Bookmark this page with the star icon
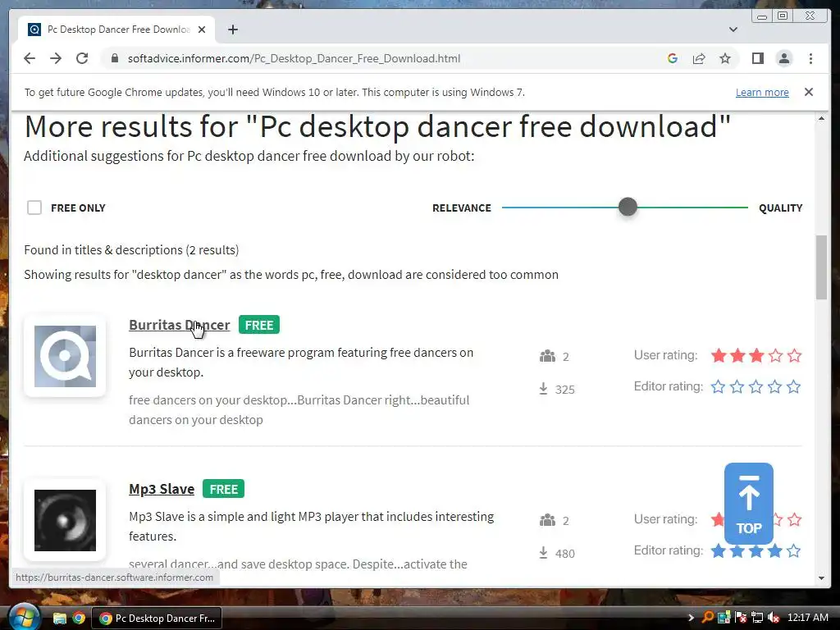 [x=725, y=58]
